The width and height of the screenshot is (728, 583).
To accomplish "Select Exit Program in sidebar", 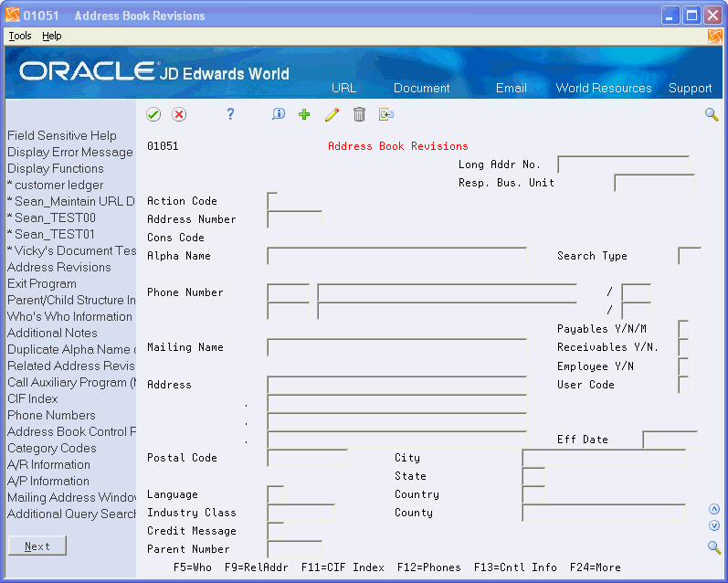I will [x=42, y=284].
